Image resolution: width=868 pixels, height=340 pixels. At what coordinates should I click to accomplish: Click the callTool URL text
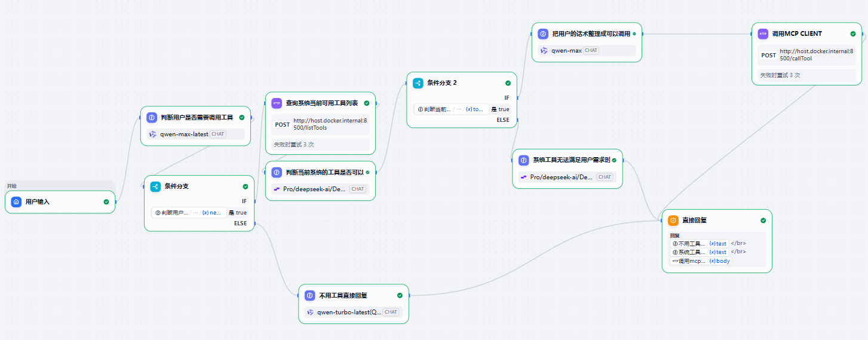tap(817, 55)
